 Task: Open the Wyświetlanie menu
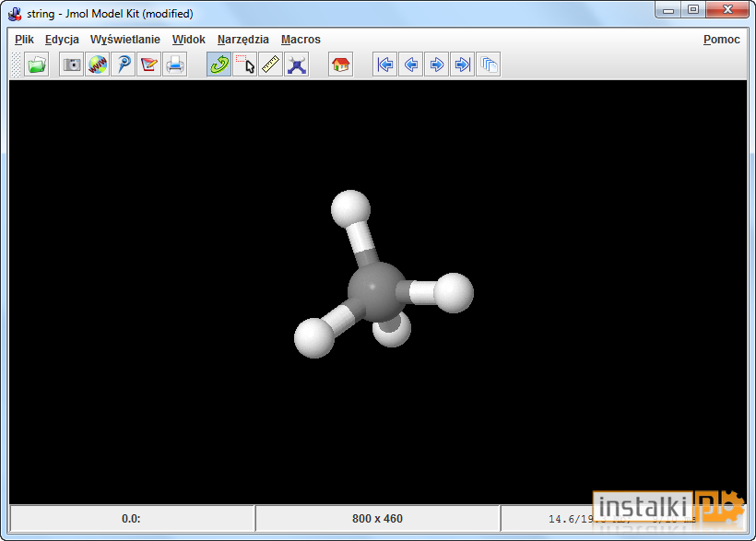124,40
